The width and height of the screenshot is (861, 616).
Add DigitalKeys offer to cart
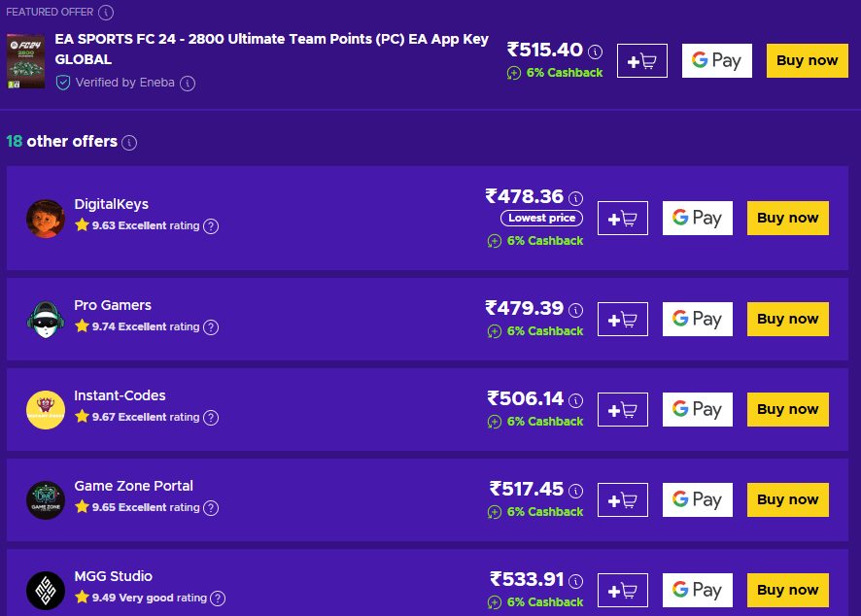(622, 219)
